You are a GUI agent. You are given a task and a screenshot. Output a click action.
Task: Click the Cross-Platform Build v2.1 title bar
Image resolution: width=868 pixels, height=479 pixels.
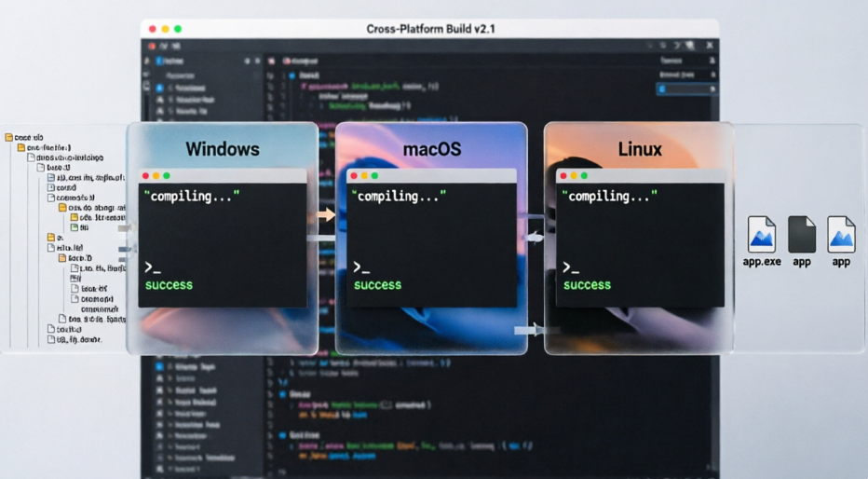coord(430,29)
